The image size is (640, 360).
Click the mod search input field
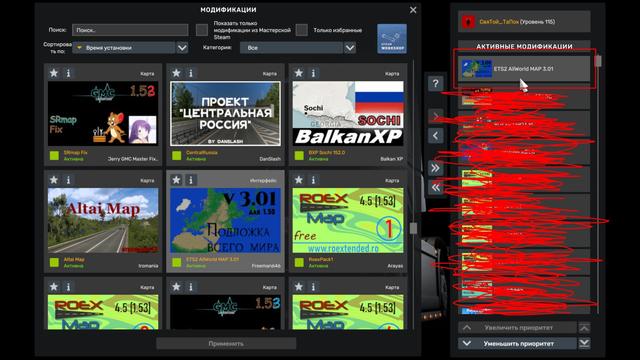130,30
